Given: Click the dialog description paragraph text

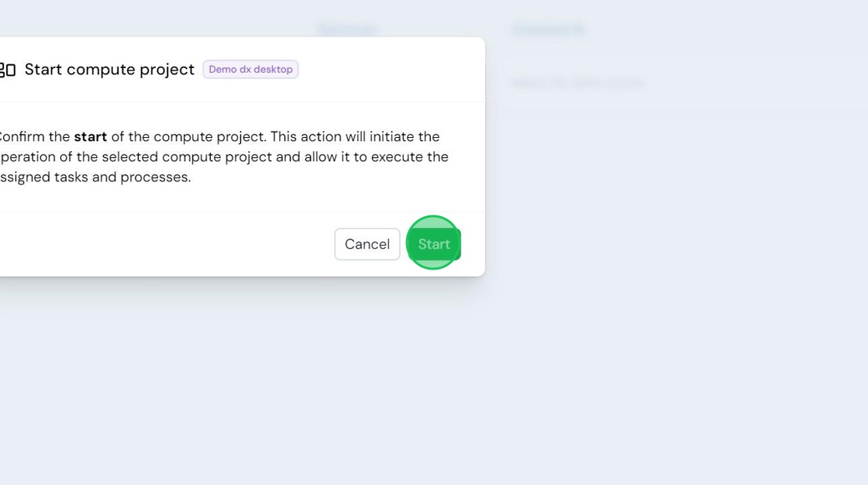Looking at the screenshot, I should pos(223,157).
